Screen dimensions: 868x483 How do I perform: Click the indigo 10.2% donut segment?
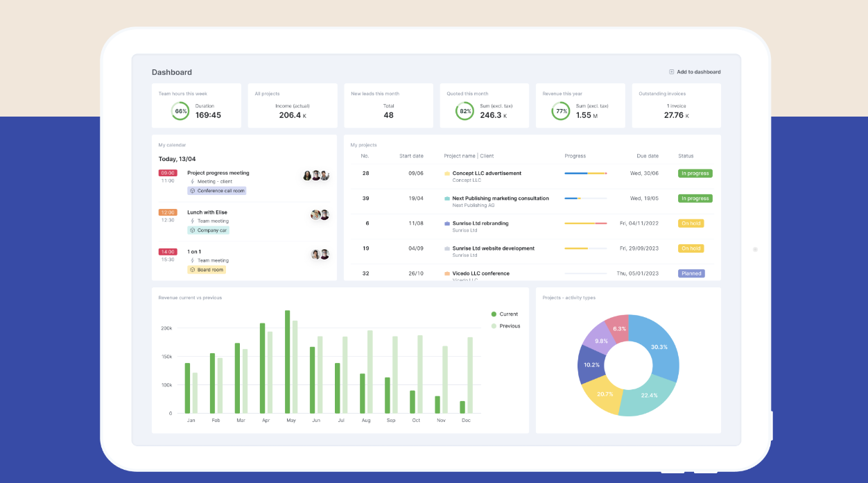pos(591,364)
